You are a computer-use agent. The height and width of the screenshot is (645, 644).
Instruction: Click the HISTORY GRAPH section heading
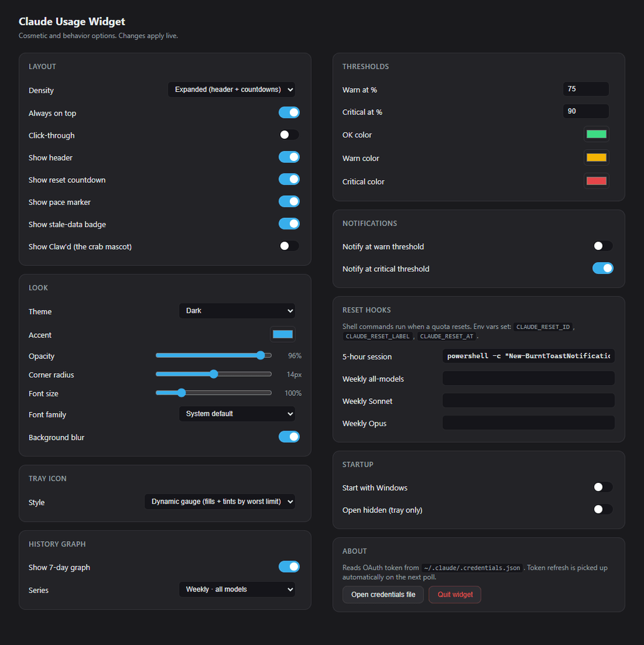[57, 544]
